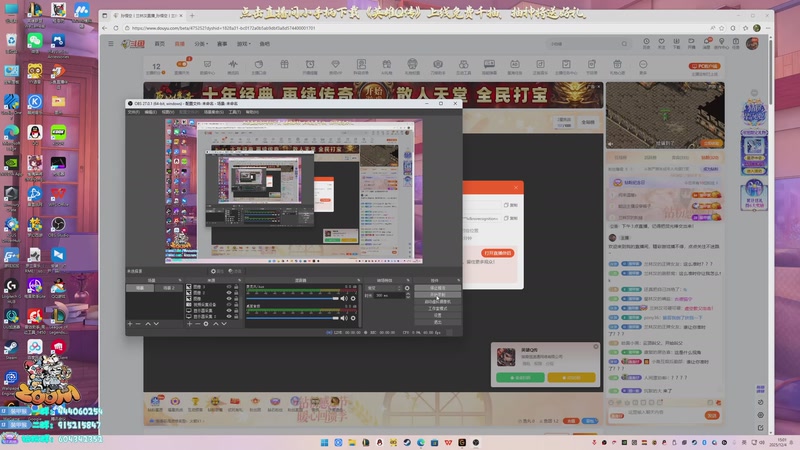Image resolution: width=800 pixels, height=450 pixels.
Task: Open user avatar menu on Douyu
Action: pyautogui.click(x=752, y=43)
